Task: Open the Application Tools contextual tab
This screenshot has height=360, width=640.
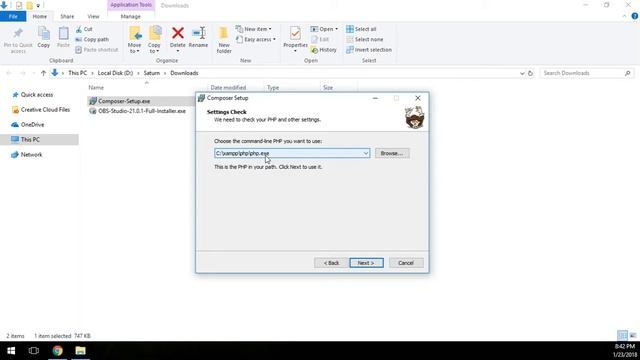Action: point(131,5)
